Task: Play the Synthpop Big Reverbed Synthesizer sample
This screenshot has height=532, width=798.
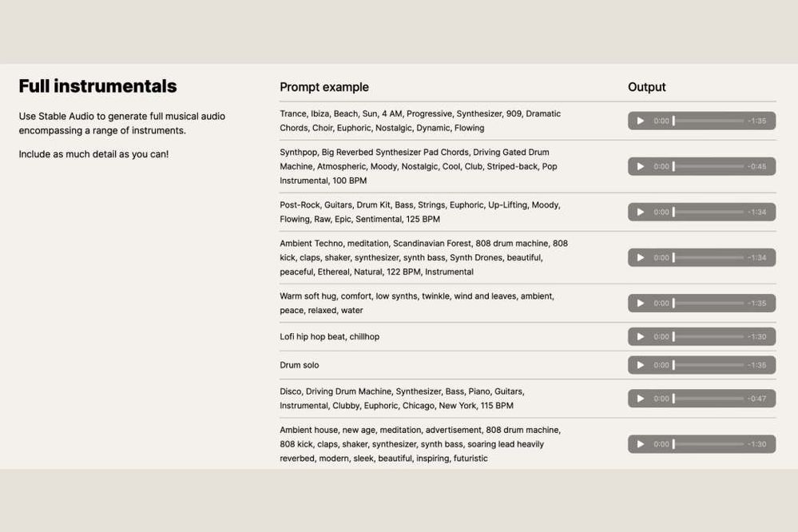Action: click(640, 166)
